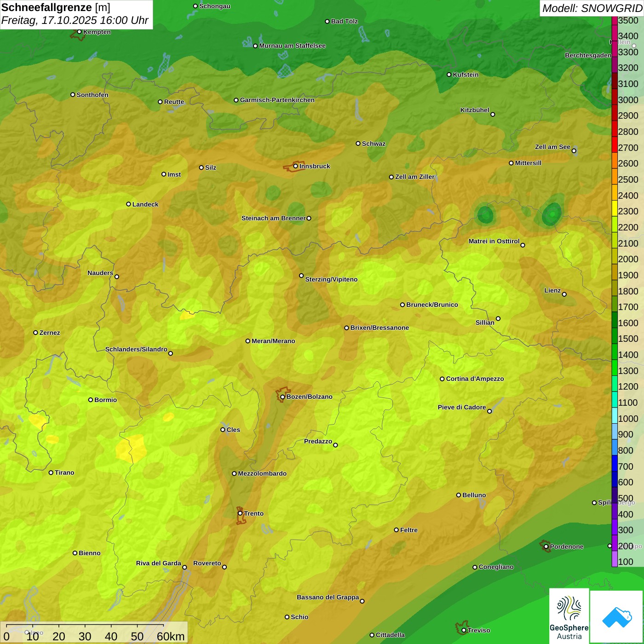Click the Silz label

pos(211,167)
